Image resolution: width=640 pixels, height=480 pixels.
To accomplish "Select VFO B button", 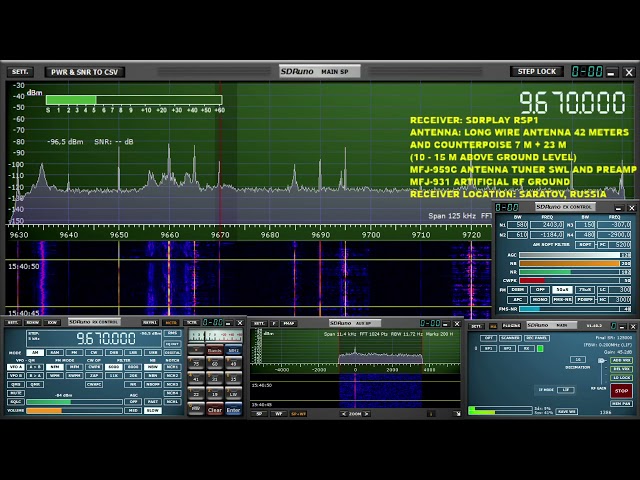I will pos(16,376).
